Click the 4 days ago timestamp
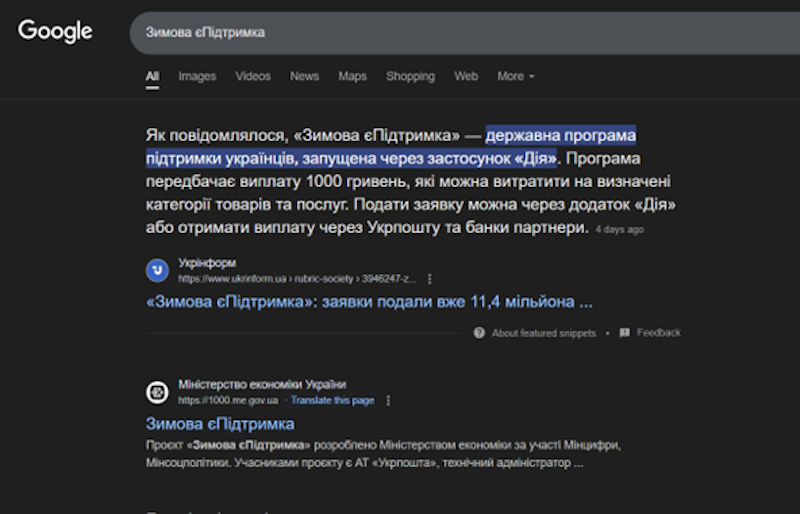 pos(619,230)
